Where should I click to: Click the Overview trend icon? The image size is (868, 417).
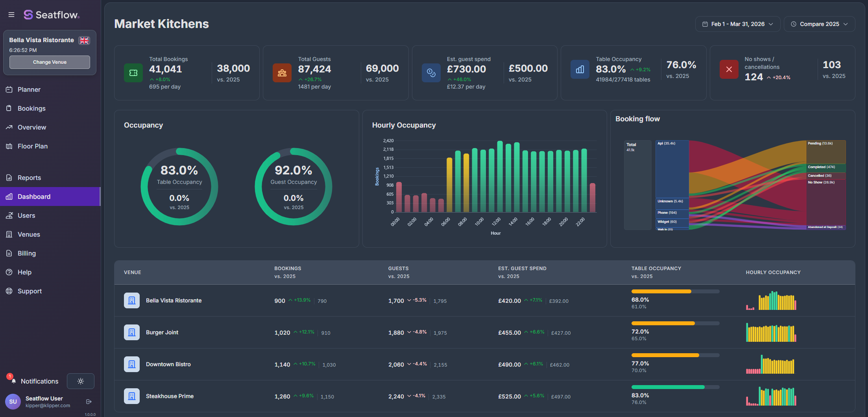coord(9,127)
